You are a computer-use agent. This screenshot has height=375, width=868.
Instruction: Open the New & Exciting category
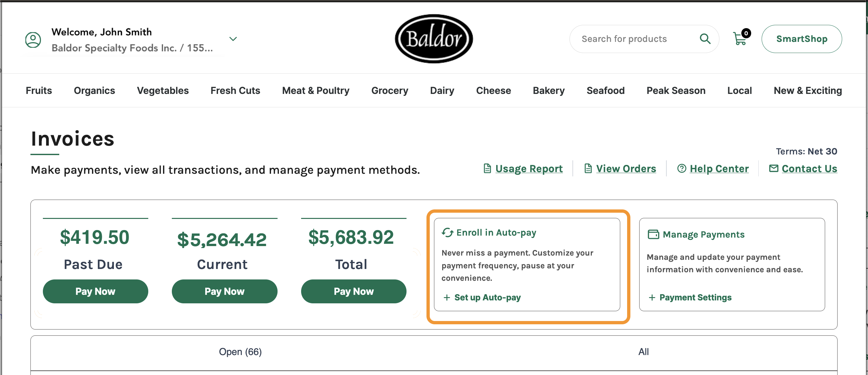click(808, 91)
